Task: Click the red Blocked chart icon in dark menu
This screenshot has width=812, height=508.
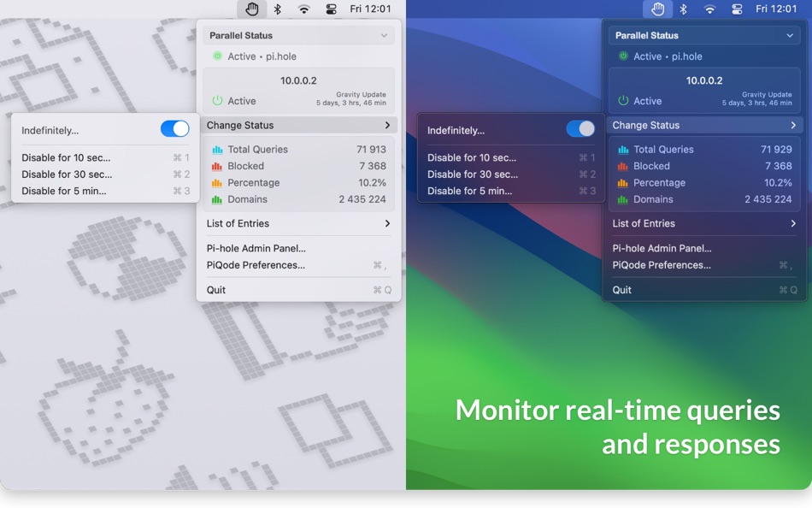Action: [623, 167]
